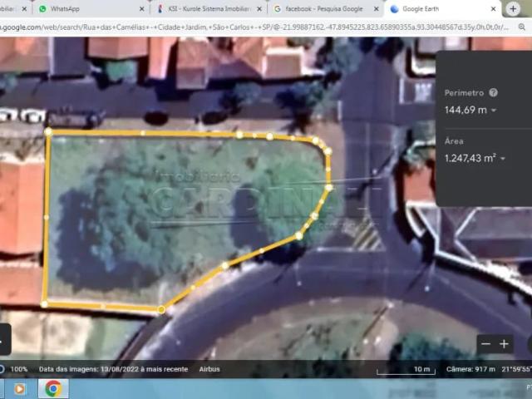The image size is (532, 399).
Task: Click the 10 m scale bar
Action: point(406,370)
